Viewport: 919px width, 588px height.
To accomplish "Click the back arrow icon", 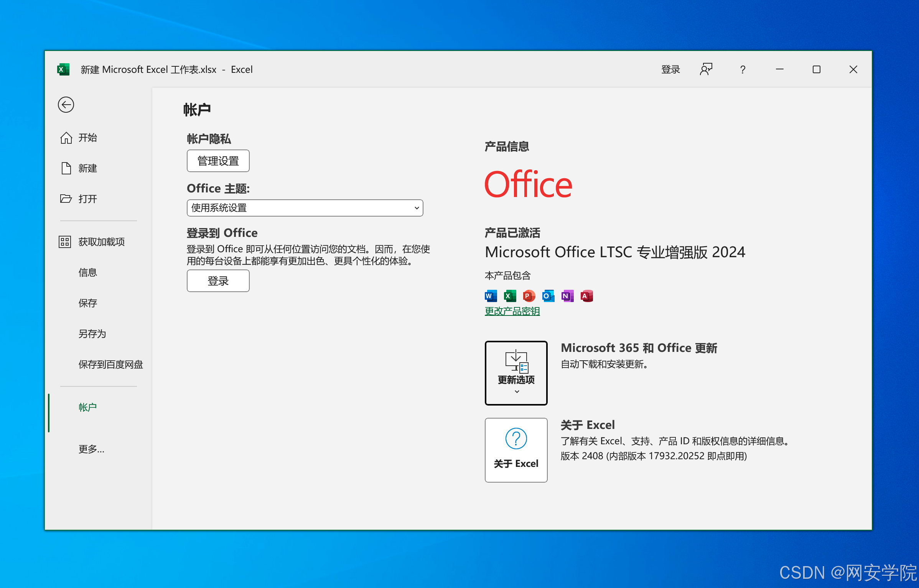I will [66, 105].
